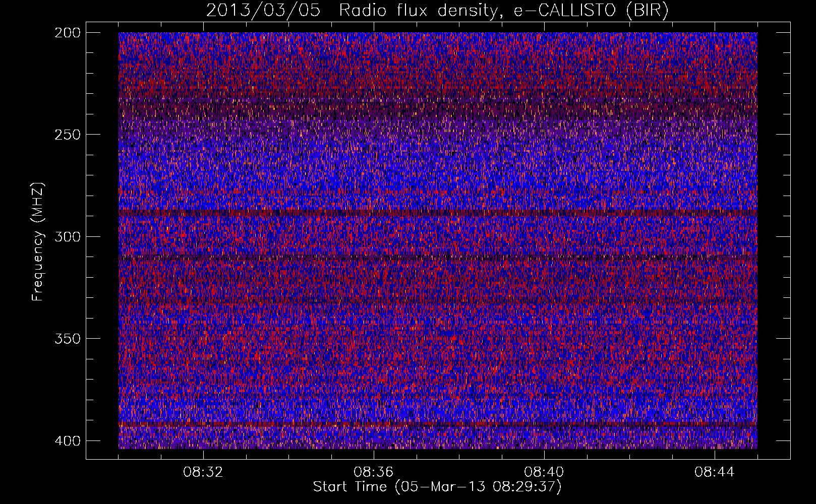816x504 pixels.
Task: Click the "Start Time (05-Mar-13 08:29:37)" axis label
Action: (x=437, y=487)
